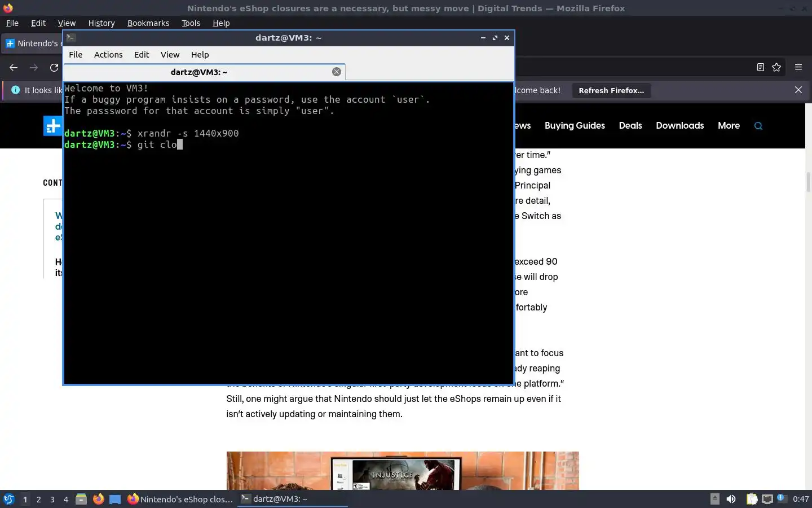Screen dimensions: 812x508
Task: Switch to the Nintendo's eShop Firefox taskbar entry
Action: 180,499
